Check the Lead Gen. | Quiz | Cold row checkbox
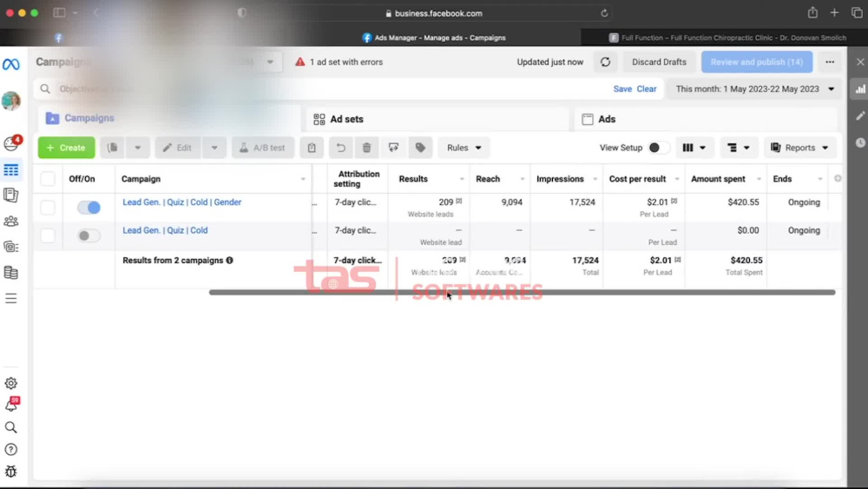The image size is (868, 489). [48, 236]
